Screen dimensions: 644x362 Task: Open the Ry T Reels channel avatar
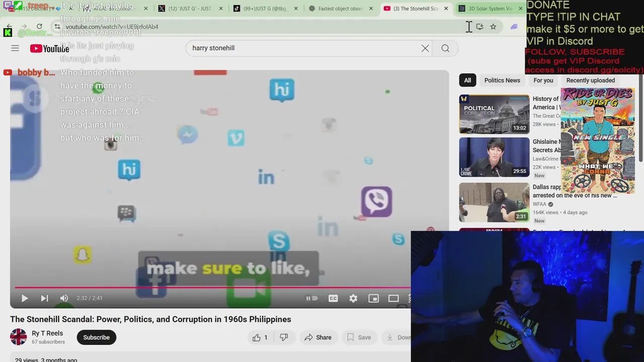pyautogui.click(x=19, y=337)
